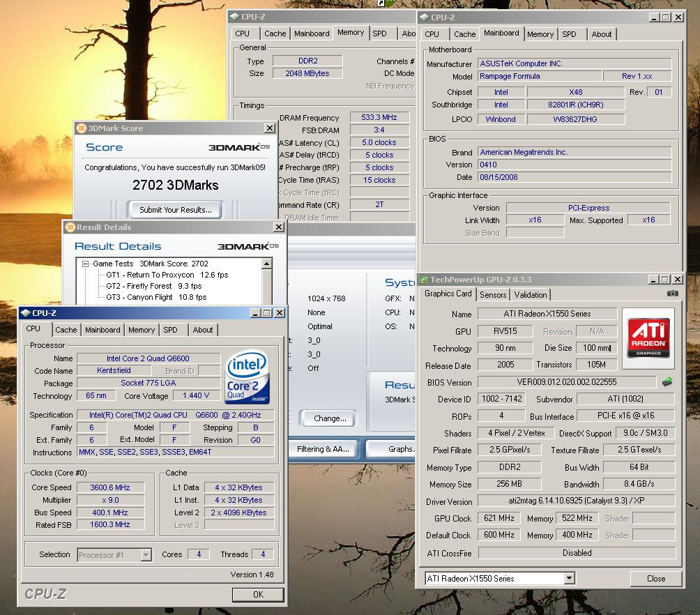Image resolution: width=700 pixels, height=615 pixels.
Task: Click the Result Details window title icon
Action: click(70, 227)
